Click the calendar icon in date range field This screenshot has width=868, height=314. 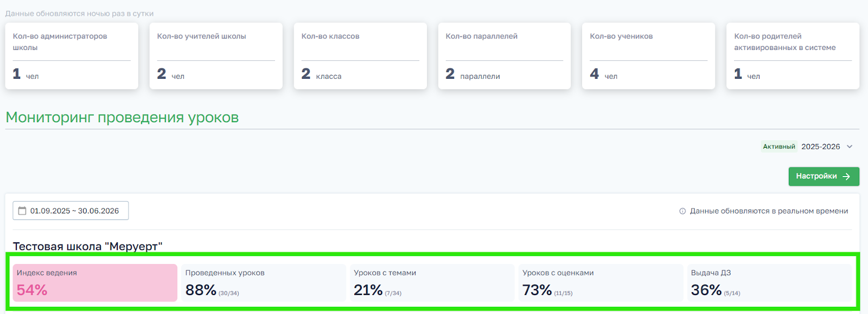tap(22, 211)
